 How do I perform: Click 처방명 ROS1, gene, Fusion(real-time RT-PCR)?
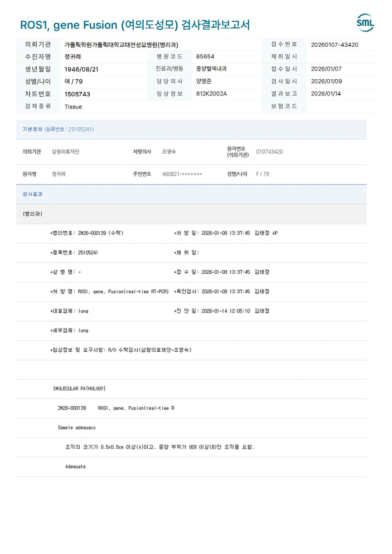pyautogui.click(x=109, y=292)
